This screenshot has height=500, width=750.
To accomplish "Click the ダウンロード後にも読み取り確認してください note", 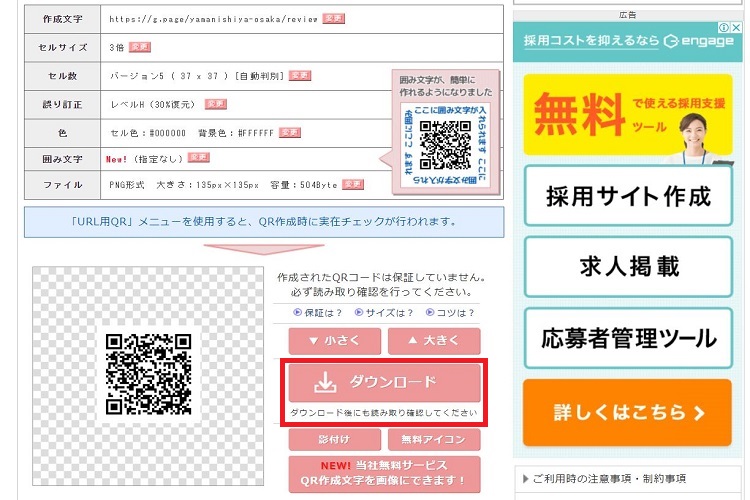I will click(384, 413).
